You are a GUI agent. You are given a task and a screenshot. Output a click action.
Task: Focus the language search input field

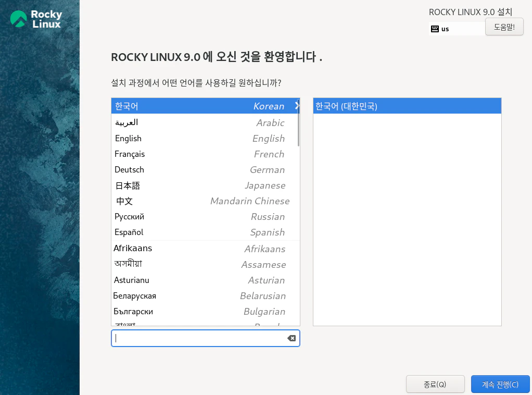point(205,338)
